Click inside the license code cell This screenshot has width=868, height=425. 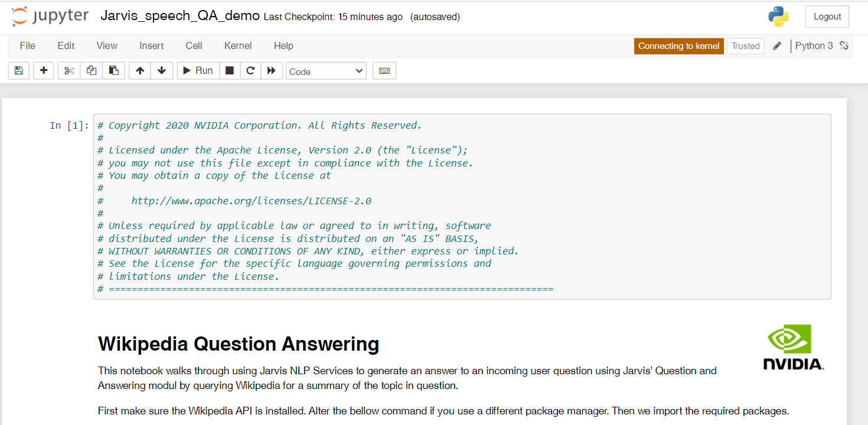click(x=462, y=207)
